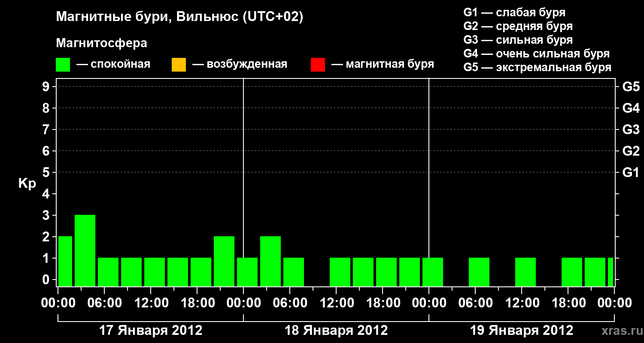Click the '17 Января 2012' date label
644x343 pixels.
point(151,331)
